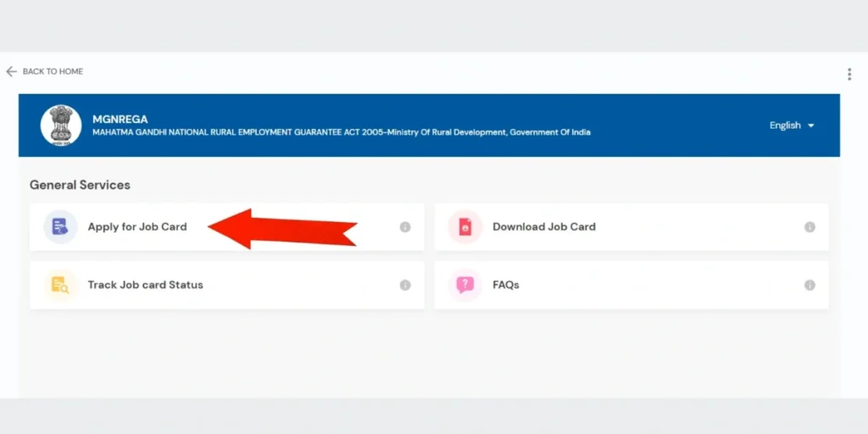
Task: Open the FAQs service
Action: (632, 285)
